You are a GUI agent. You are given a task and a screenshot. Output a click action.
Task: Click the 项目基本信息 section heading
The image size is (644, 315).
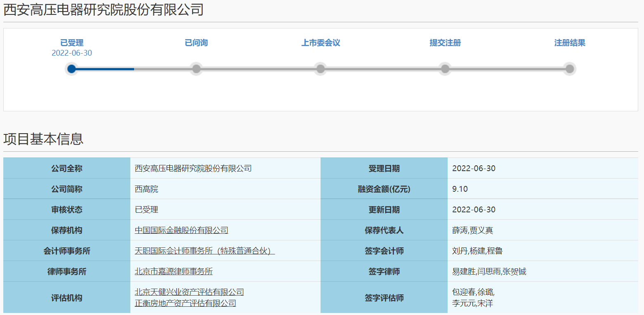[x=43, y=139]
